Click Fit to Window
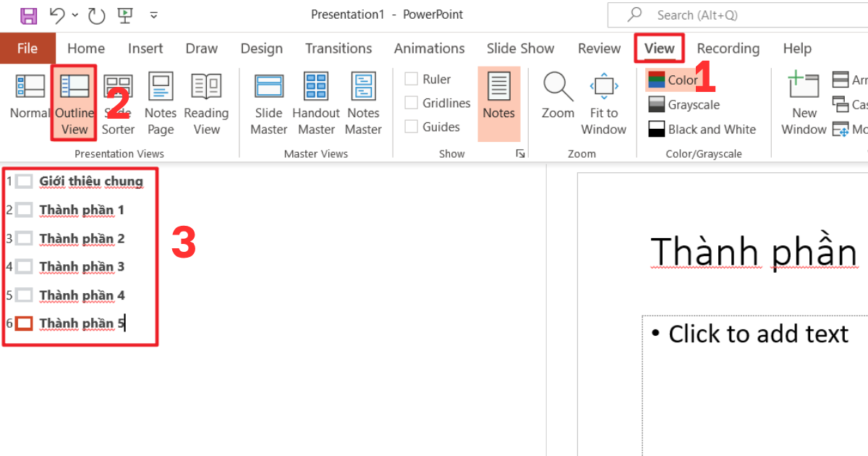 coord(604,104)
